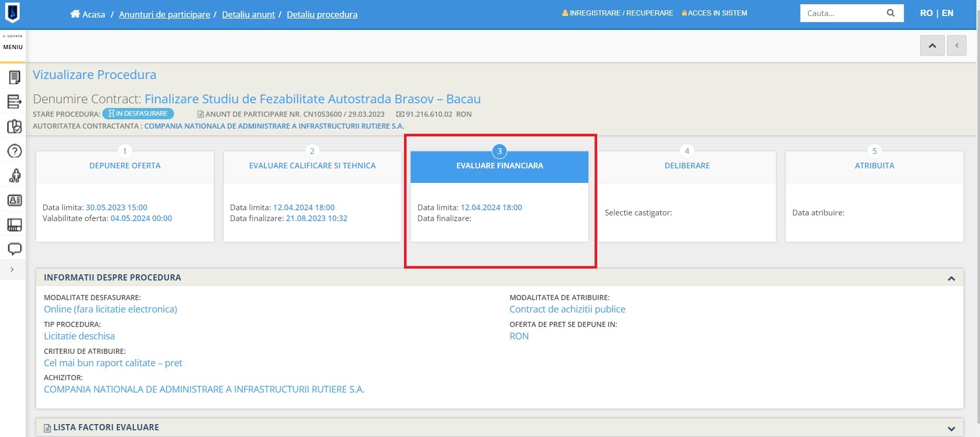Expand the sidebar with the arrow chevron
This screenshot has height=437, width=980.
coord(12,270)
